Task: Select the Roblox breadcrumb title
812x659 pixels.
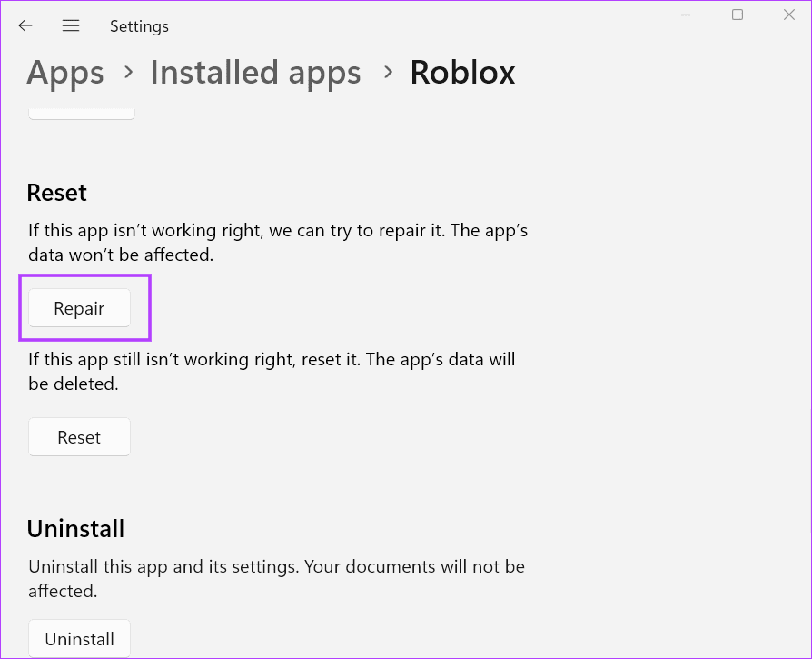Action: [462, 73]
